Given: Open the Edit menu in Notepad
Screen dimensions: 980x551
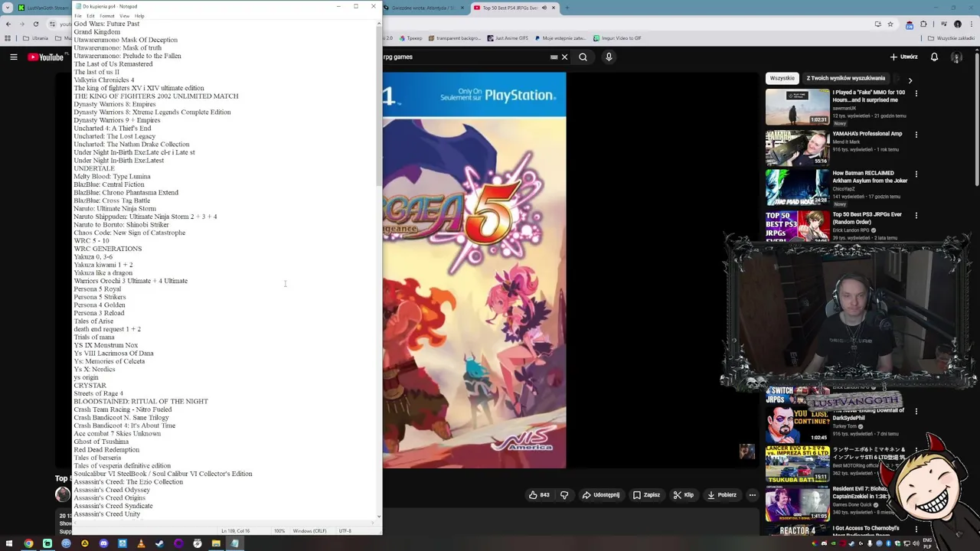Looking at the screenshot, I should (x=90, y=15).
